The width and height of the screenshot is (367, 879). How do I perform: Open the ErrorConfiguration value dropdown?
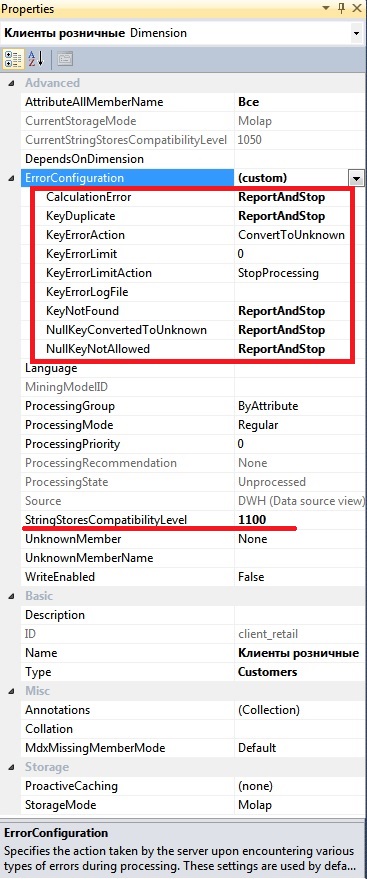click(x=356, y=178)
